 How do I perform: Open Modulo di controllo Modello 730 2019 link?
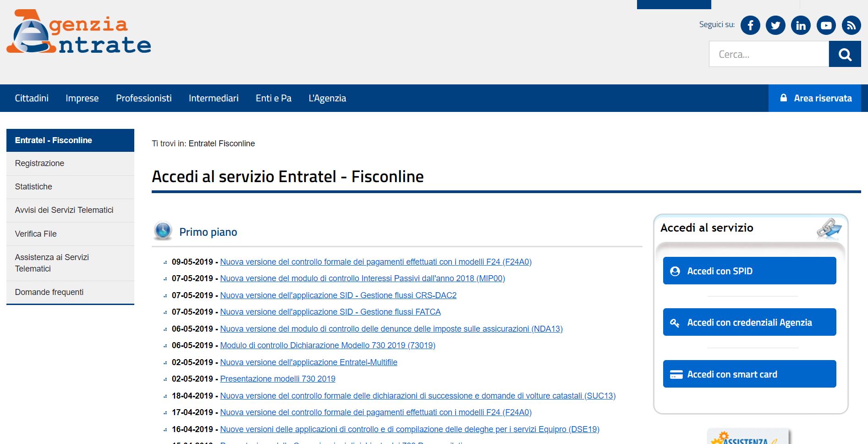click(x=328, y=345)
